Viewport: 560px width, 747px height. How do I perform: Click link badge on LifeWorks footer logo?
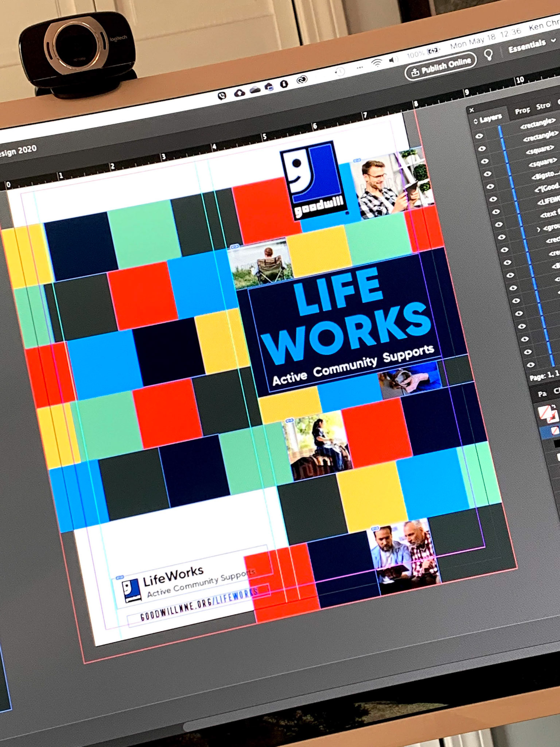tap(119, 578)
